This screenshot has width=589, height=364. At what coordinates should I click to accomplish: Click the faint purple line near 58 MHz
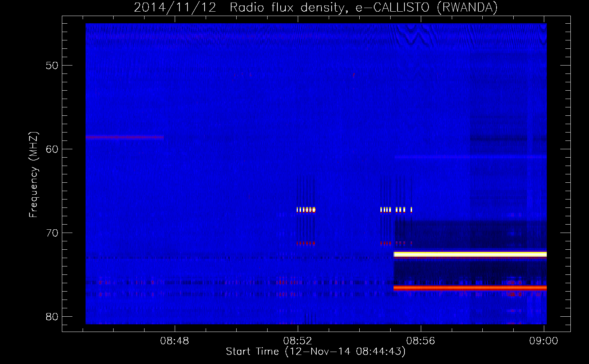click(x=124, y=137)
